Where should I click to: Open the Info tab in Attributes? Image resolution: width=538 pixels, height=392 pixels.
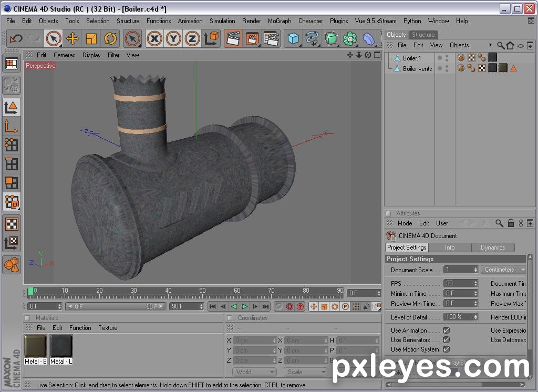pos(450,247)
